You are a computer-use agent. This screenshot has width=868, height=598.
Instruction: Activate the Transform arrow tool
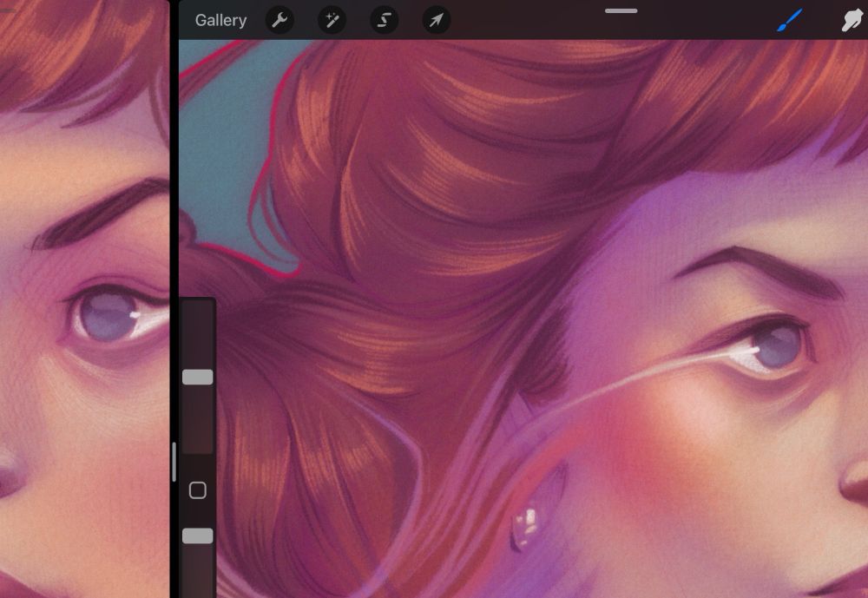(x=437, y=21)
